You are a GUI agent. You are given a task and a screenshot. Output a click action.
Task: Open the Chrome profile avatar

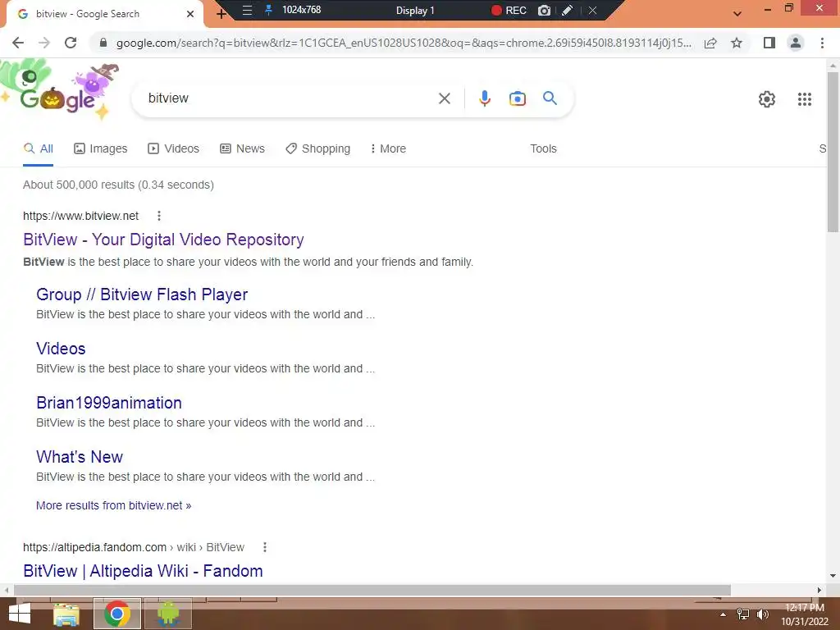coord(796,43)
